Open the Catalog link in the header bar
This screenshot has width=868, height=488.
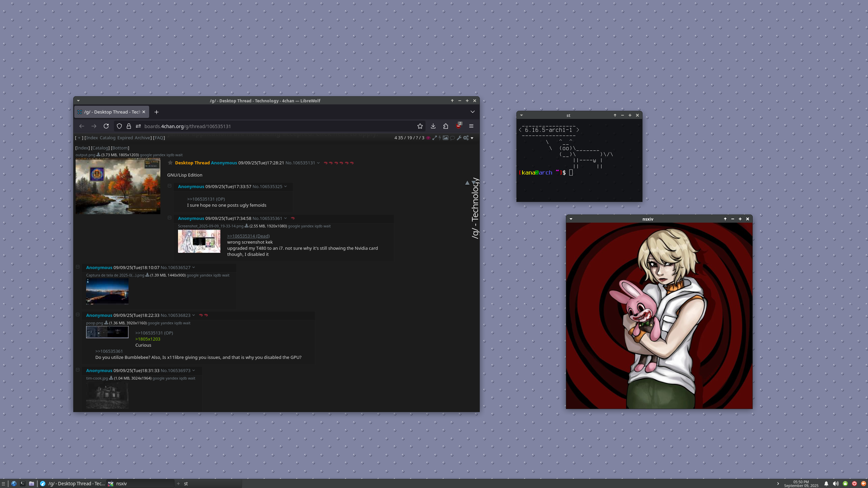tap(107, 138)
